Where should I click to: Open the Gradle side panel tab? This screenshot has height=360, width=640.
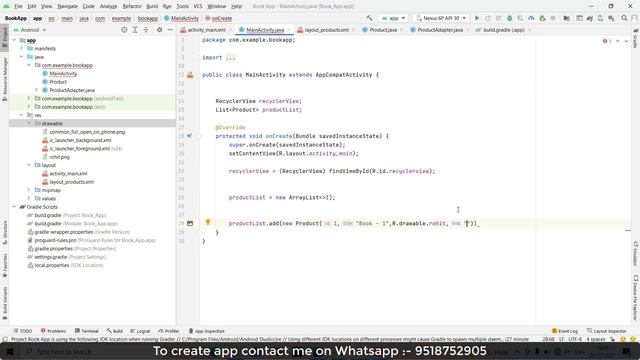coord(636,38)
